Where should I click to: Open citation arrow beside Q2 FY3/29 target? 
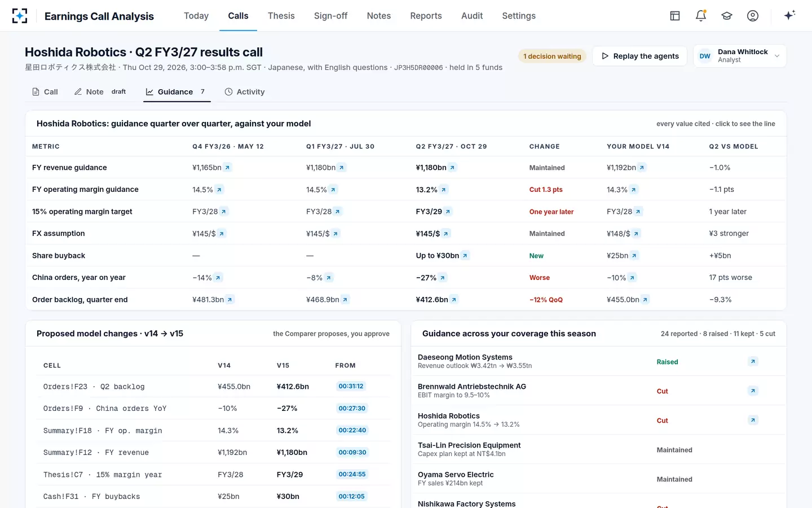tap(448, 212)
